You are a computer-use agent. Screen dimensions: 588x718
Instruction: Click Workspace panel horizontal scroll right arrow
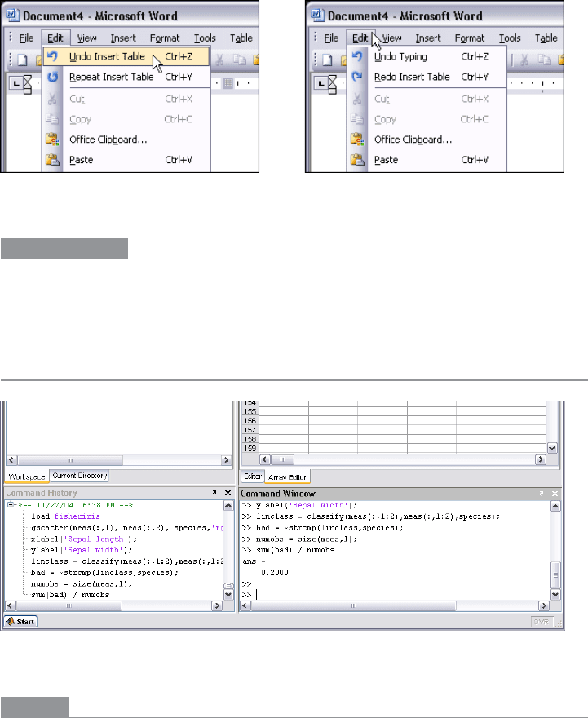[x=226, y=459]
